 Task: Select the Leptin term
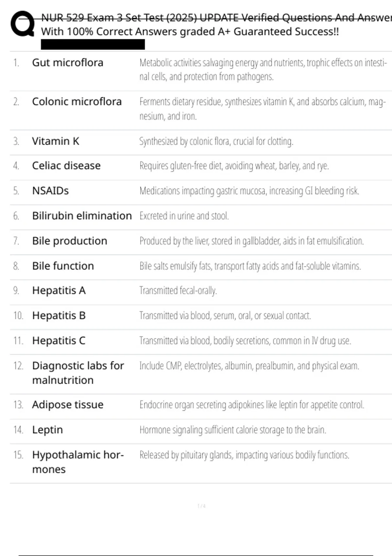47,430
